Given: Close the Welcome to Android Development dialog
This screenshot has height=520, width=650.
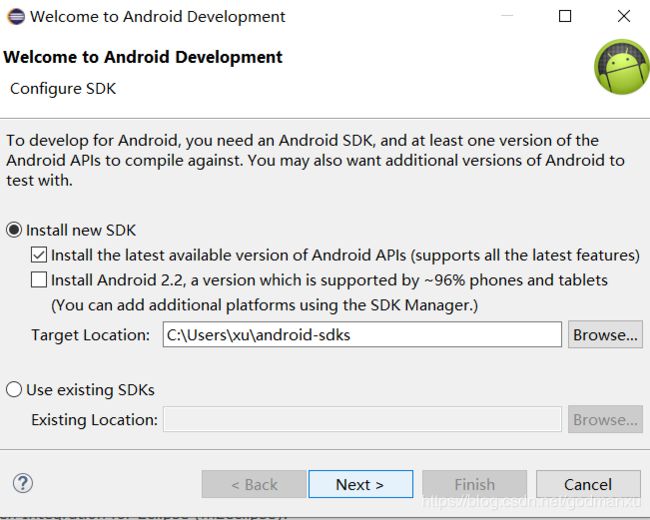Looking at the screenshot, I should coord(623,16).
